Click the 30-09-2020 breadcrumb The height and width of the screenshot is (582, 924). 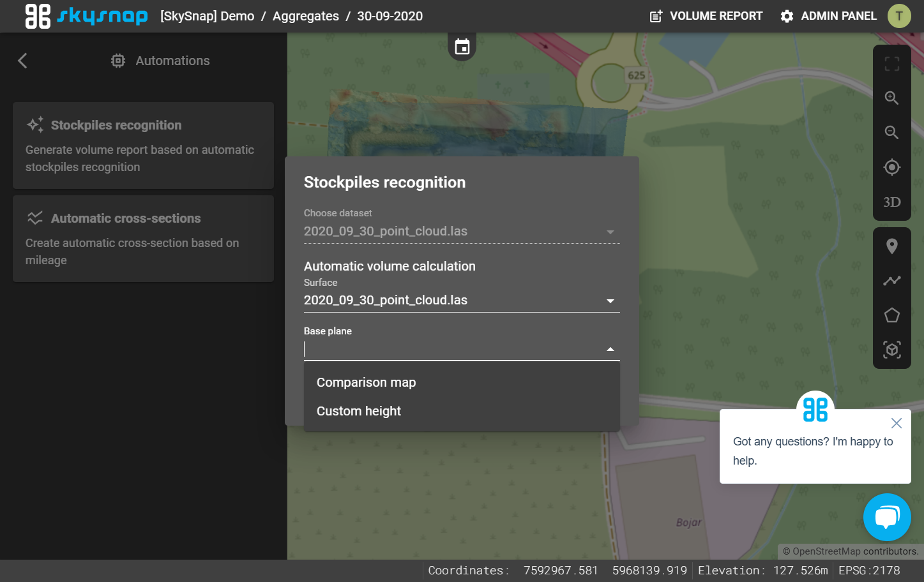390,16
